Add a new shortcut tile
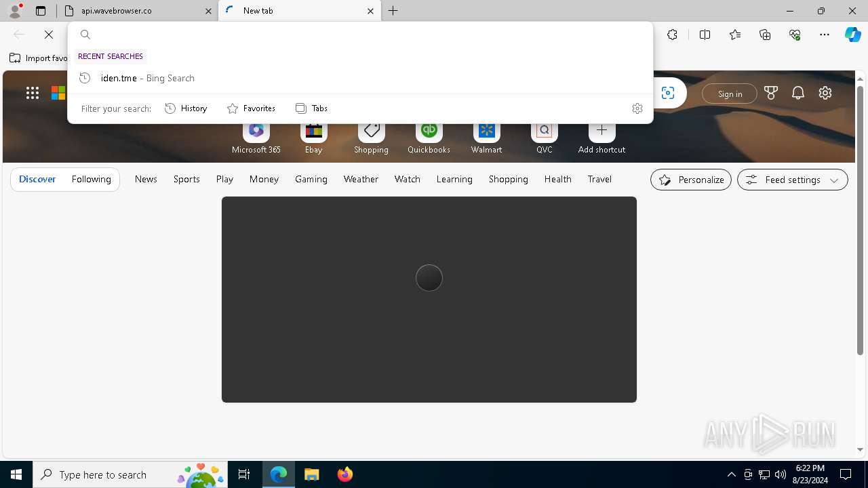868x488 pixels. 601,138
